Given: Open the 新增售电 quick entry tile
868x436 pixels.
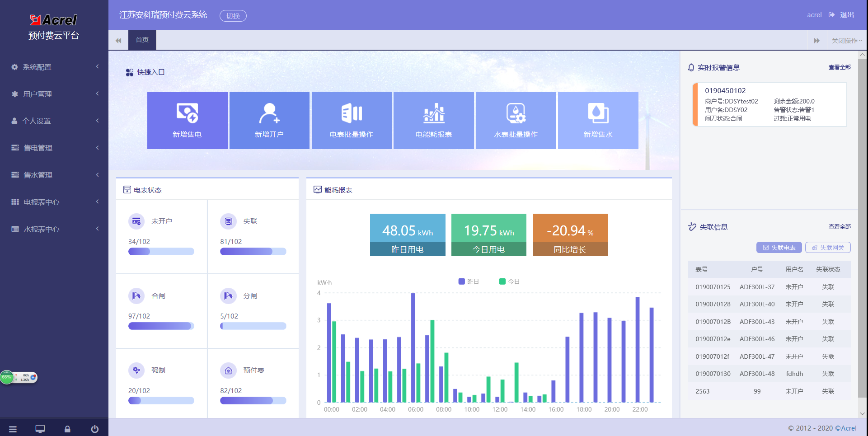Looking at the screenshot, I should [187, 120].
